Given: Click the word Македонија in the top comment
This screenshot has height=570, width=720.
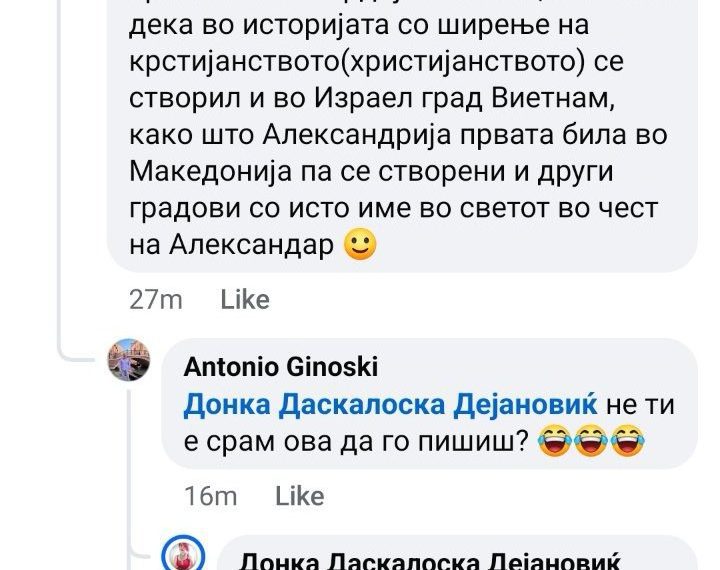Looking at the screenshot, I should pos(211,171).
